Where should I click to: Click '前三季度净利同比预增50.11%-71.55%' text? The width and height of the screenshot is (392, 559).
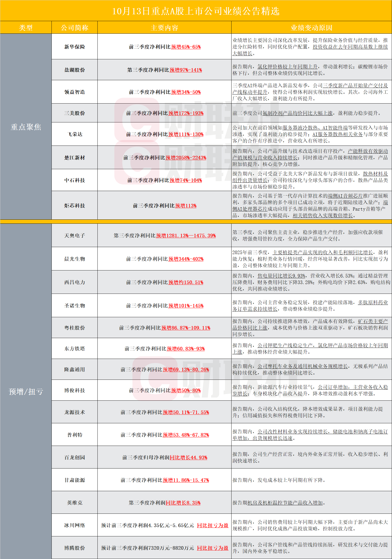(165, 412)
